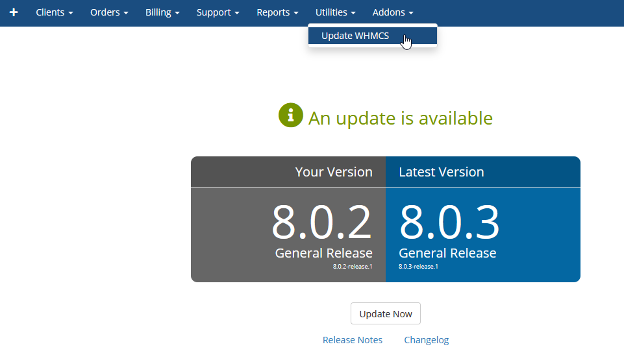The height and width of the screenshot is (364, 624).
Task: View the Changelog link
Action: pos(426,340)
